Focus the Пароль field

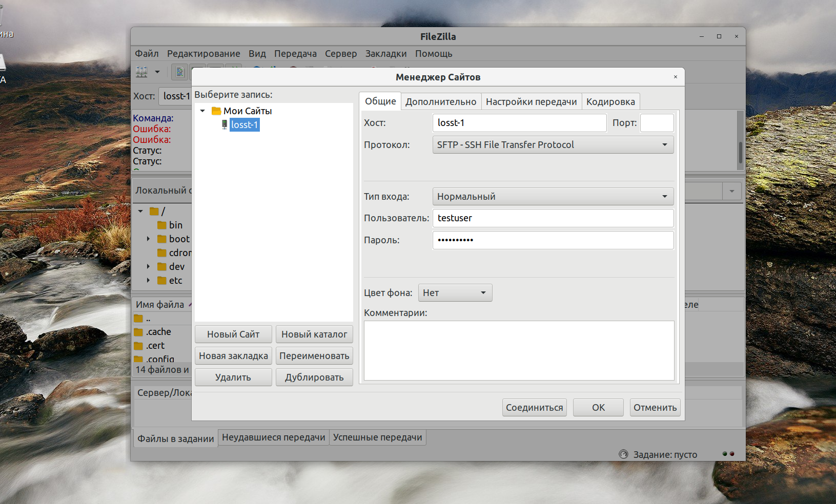553,240
